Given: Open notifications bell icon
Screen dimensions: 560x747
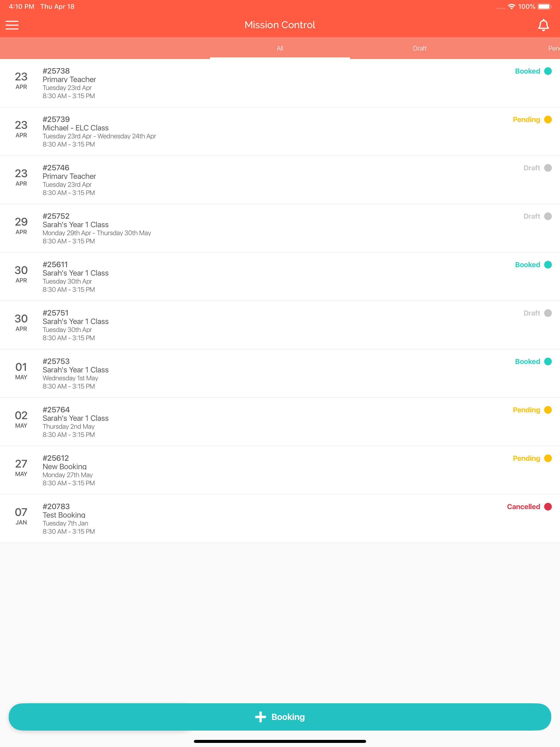Looking at the screenshot, I should tap(543, 25).
